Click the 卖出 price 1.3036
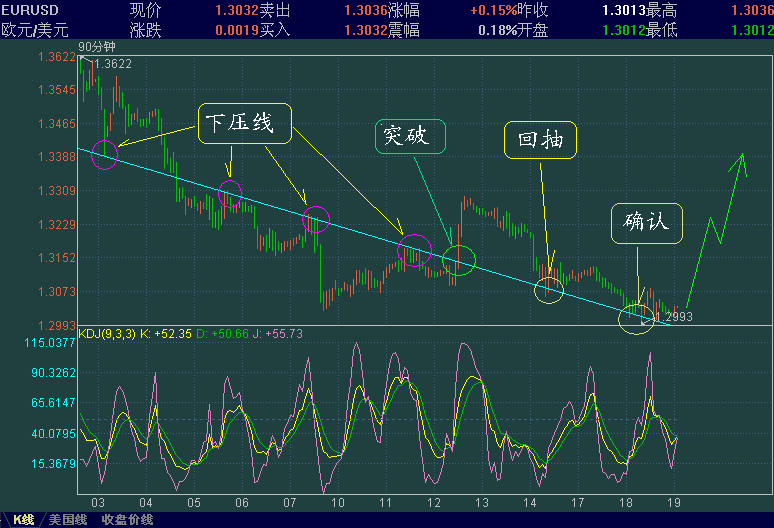 [366, 10]
